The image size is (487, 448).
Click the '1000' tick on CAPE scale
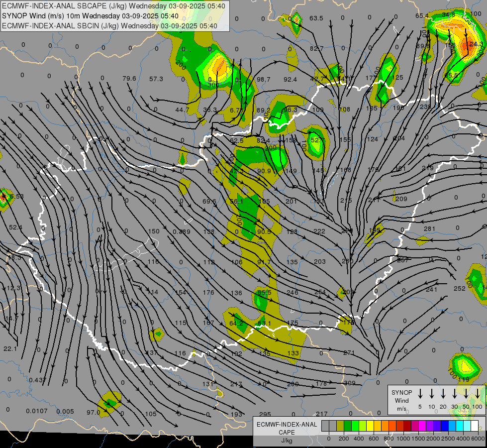coord(403,439)
